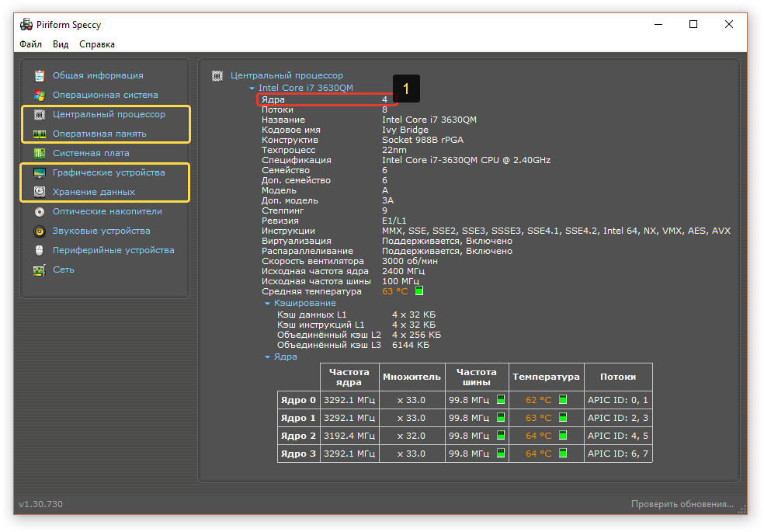764x532 pixels.
Task: Click the CPU icon beside the Центральный процессор heading
Action: (x=217, y=76)
